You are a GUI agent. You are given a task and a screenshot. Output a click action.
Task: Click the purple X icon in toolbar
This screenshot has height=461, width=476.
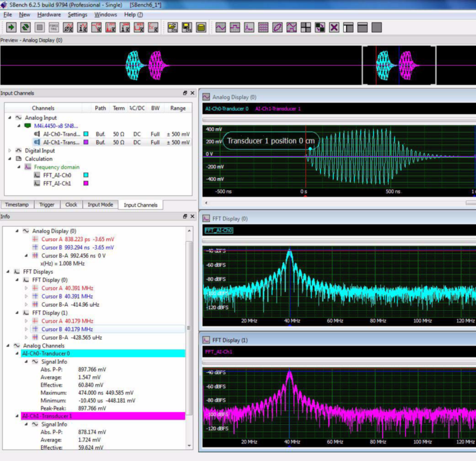point(334,27)
